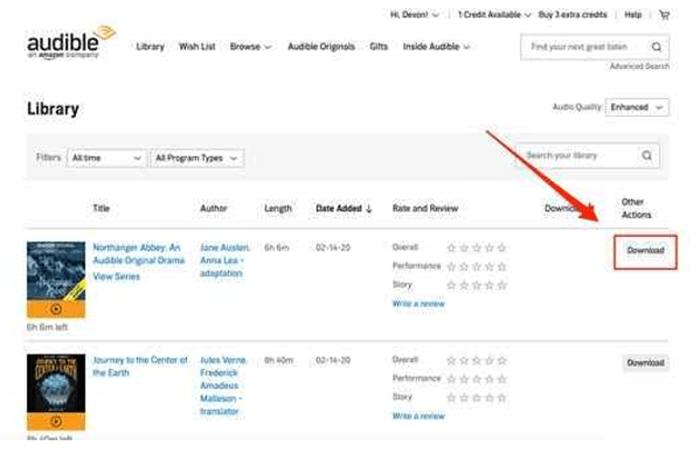Open Audible Originals in navigation
This screenshot has height=460, width=700.
(x=321, y=46)
